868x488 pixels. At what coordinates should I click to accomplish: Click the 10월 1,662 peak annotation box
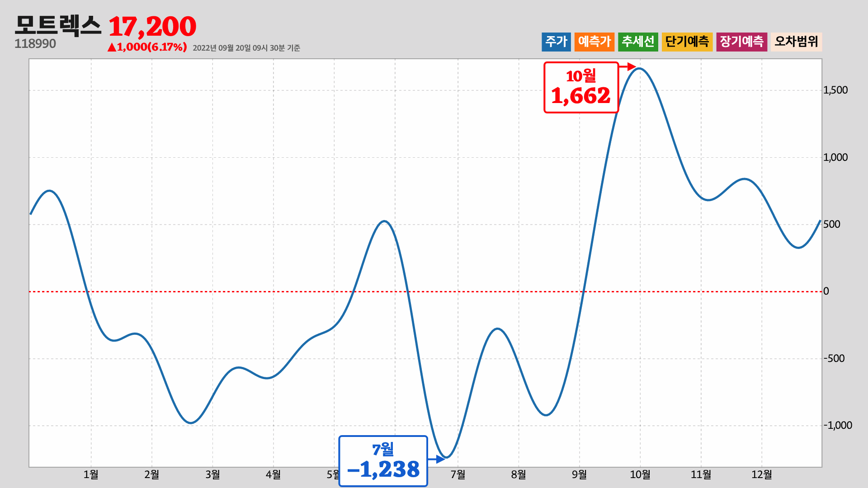pyautogui.click(x=581, y=88)
